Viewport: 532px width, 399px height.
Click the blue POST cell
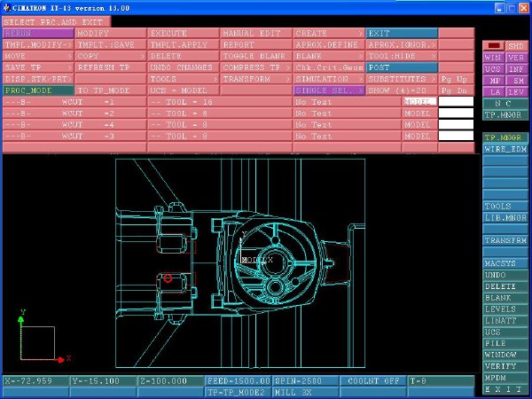click(x=402, y=67)
